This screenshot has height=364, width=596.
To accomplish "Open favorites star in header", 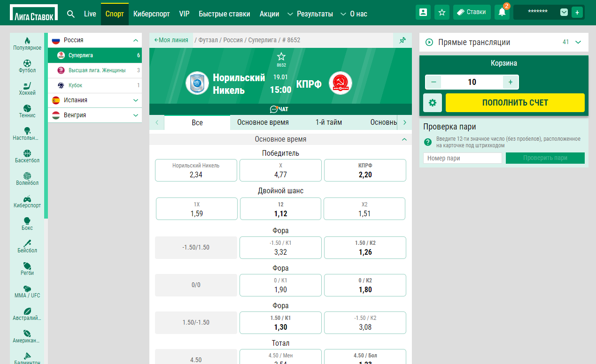I will pyautogui.click(x=442, y=12).
